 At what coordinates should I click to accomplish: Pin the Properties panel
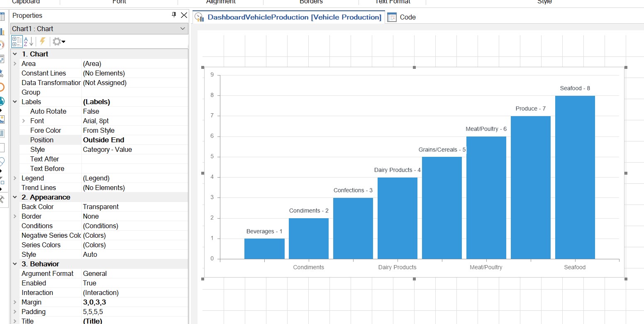[x=174, y=15]
